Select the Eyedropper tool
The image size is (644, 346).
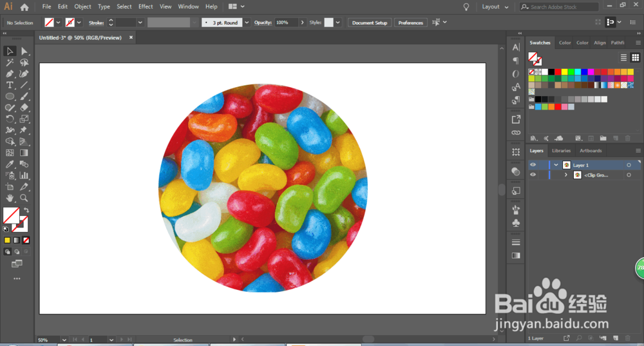point(10,164)
